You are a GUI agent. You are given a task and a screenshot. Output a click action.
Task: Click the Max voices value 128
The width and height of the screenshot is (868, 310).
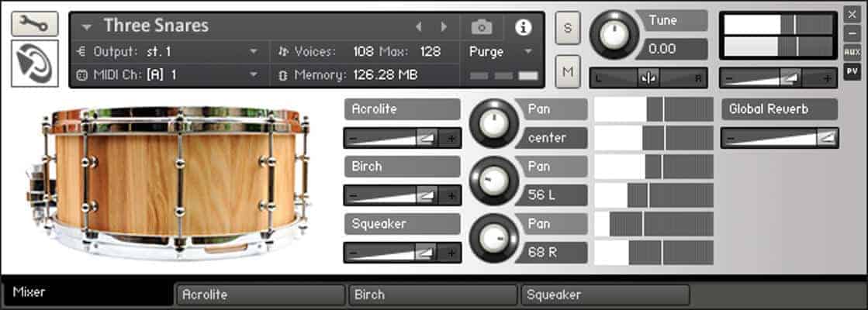[x=431, y=52]
